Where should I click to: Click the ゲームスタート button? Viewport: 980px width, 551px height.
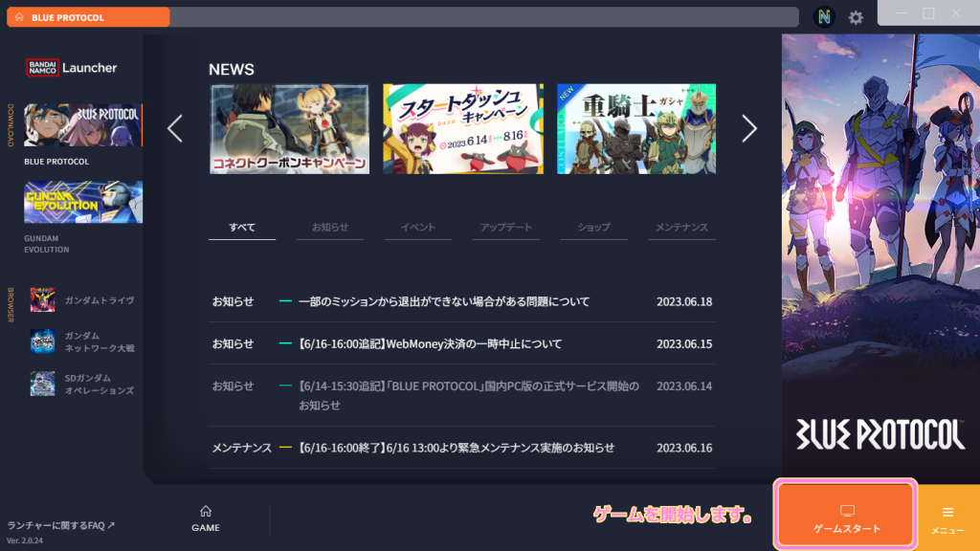[x=846, y=516]
